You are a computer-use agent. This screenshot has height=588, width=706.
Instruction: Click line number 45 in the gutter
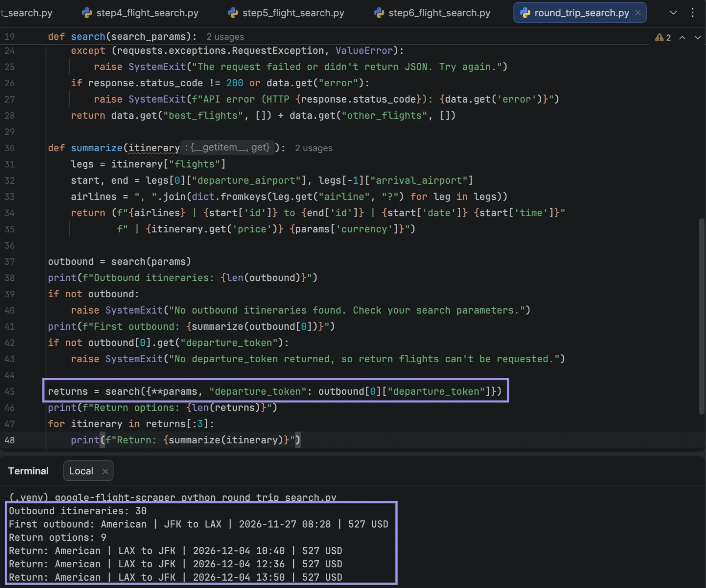tap(10, 391)
